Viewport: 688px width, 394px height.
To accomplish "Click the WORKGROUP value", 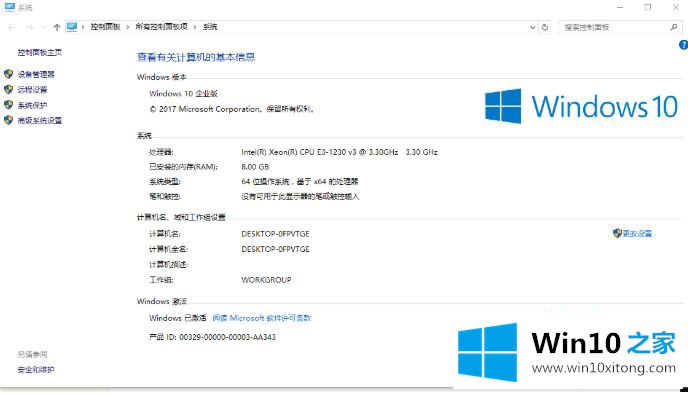I will [x=266, y=279].
